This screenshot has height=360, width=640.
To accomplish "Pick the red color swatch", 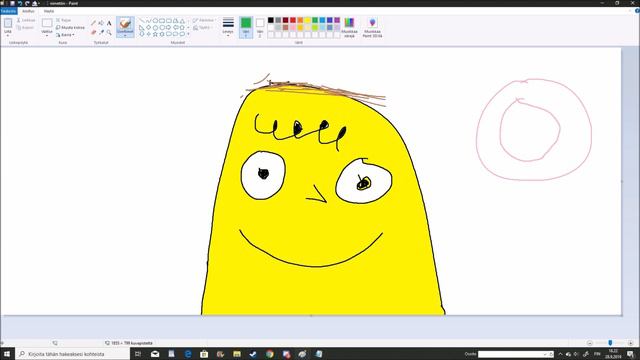I will tap(293, 20).
